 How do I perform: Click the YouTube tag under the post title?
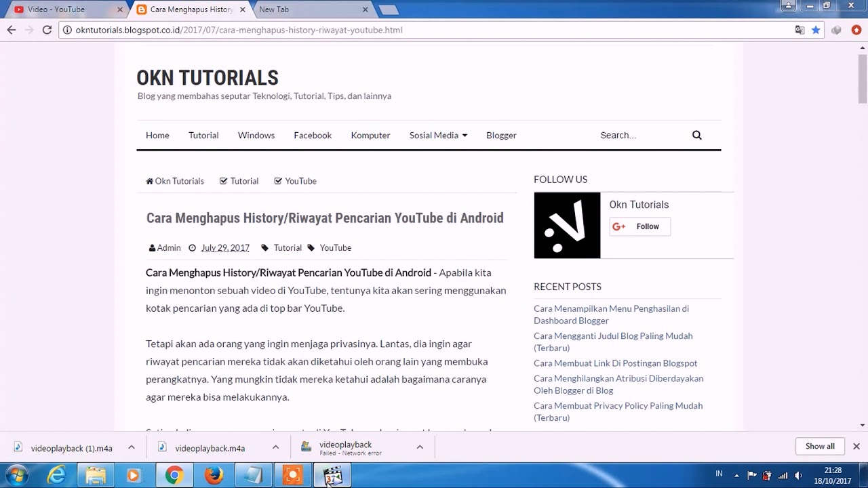click(336, 247)
